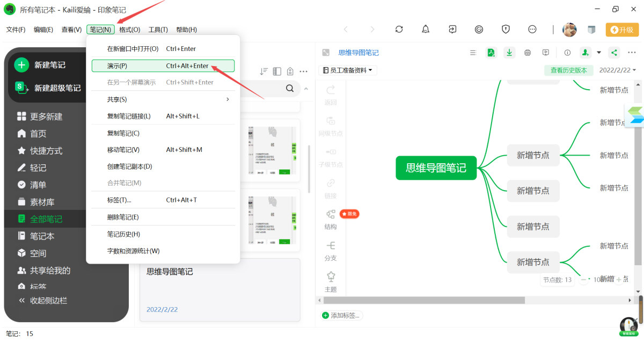Open the 思维导图笔记 note card
This screenshot has width=644, height=342.
tap(219, 290)
